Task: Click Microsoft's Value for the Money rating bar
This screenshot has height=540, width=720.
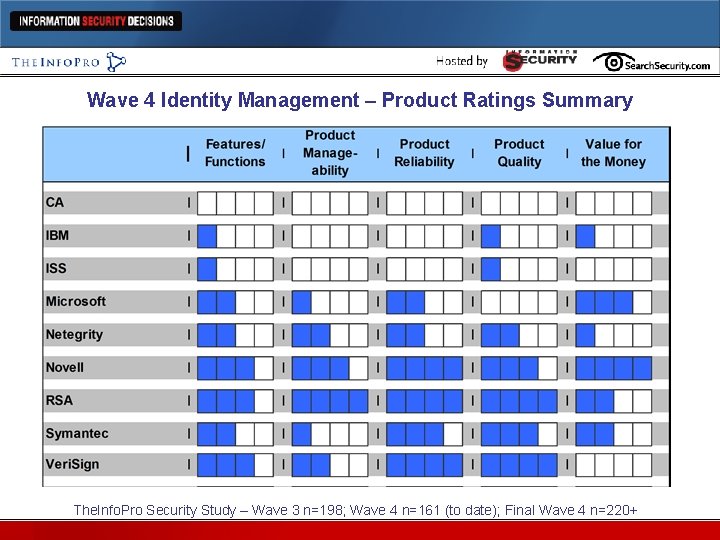Action: tap(613, 303)
